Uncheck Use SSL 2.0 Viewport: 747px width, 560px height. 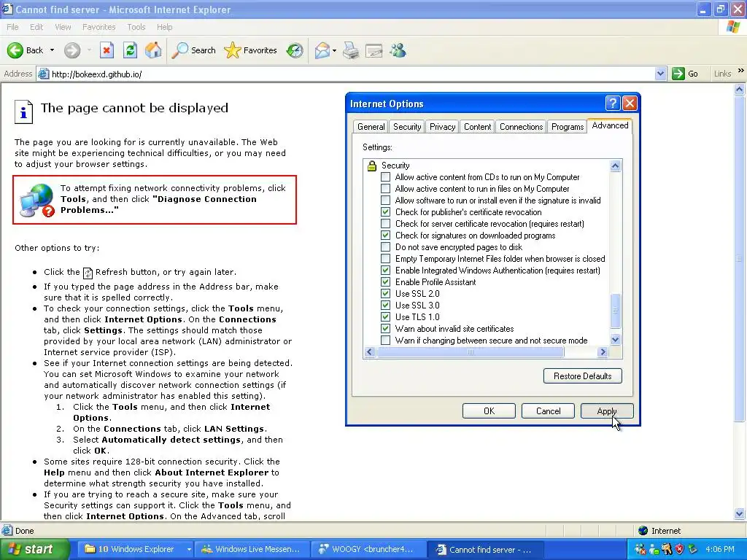(385, 294)
